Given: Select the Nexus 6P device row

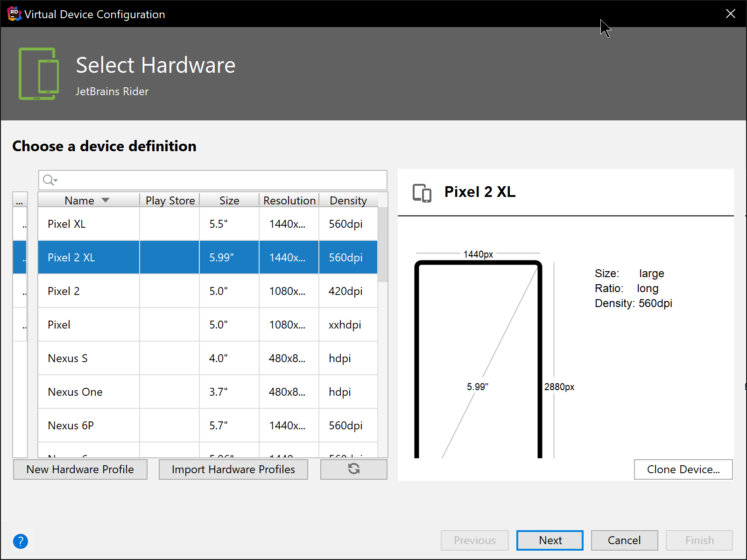Looking at the screenshot, I should 208,426.
